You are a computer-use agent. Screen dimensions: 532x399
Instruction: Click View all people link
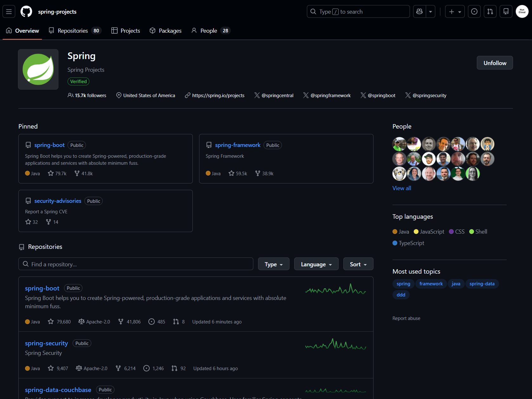click(402, 188)
